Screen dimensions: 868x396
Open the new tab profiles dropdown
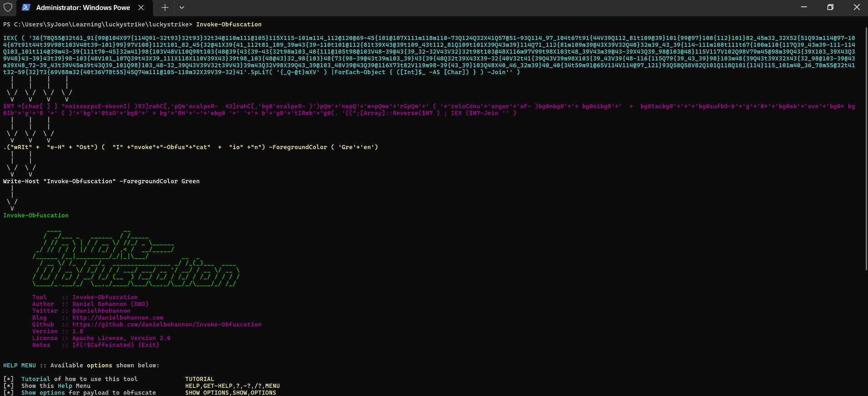[182, 8]
